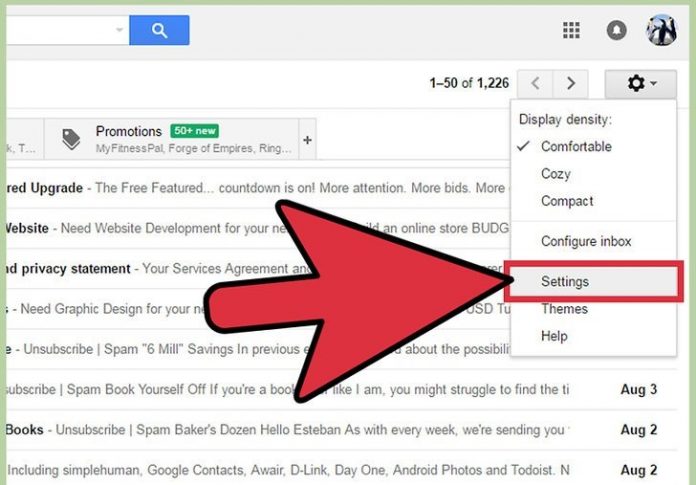Viewport: 696px width, 485px height.
Task: Go to newer emails with left arrow
Action: 537,83
